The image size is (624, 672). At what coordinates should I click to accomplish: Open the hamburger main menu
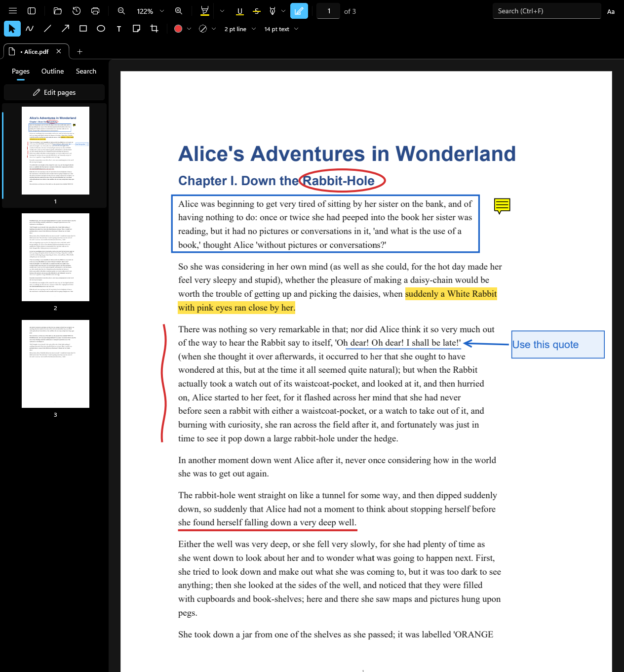pyautogui.click(x=13, y=11)
